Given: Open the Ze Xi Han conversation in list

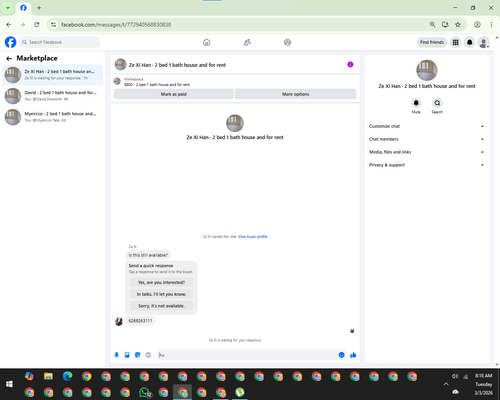Looking at the screenshot, I should [x=53, y=75].
